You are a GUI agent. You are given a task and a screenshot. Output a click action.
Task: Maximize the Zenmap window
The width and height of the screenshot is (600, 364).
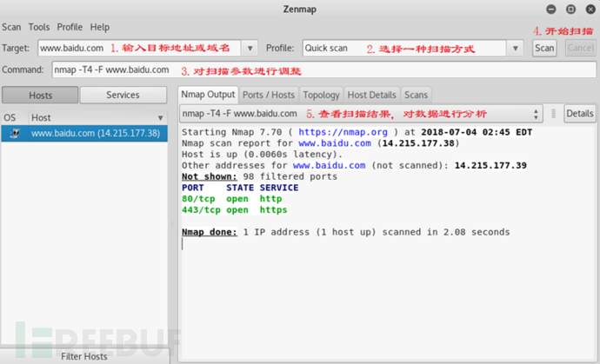point(571,10)
